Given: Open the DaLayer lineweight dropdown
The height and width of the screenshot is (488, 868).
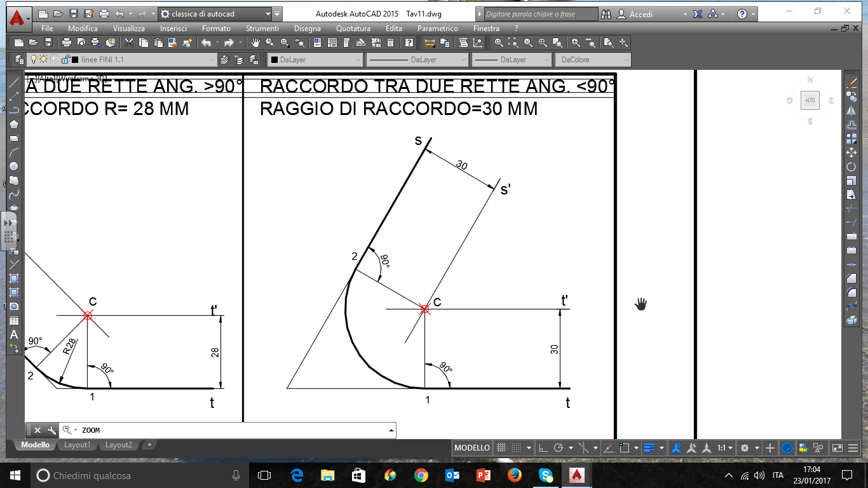Looking at the screenshot, I should (512, 60).
